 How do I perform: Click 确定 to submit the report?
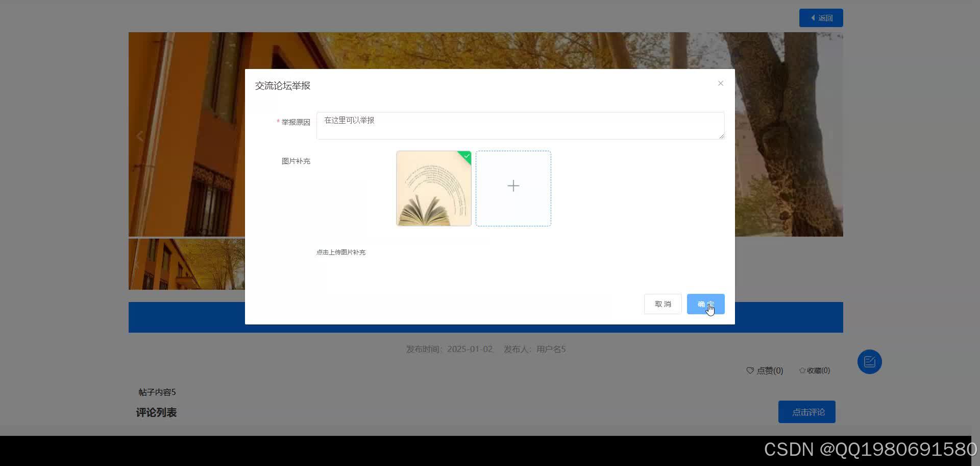point(705,304)
